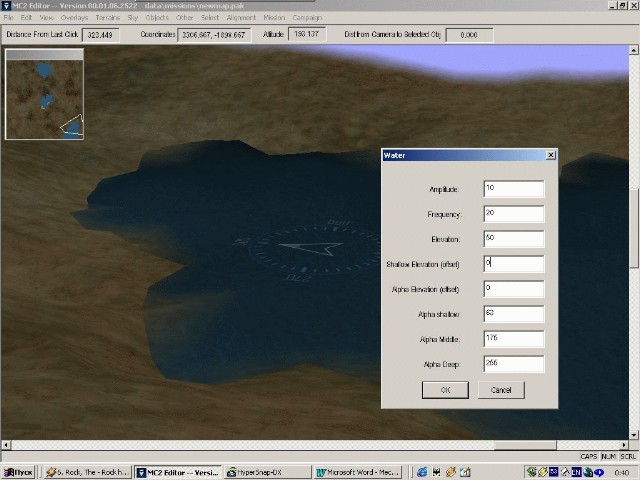Click the Alpha Elevation (offset) field
Image resolution: width=640 pixels, height=480 pixels.
(x=513, y=289)
